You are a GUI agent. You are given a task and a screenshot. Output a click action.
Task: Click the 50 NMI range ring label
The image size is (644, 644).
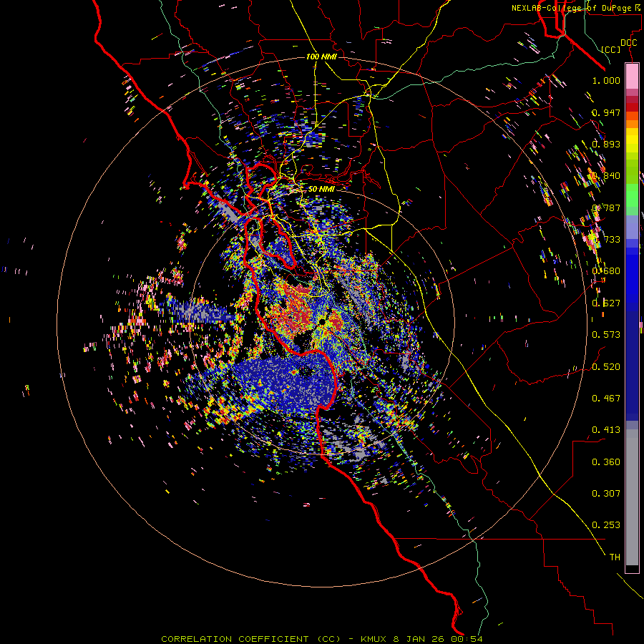[321, 189]
